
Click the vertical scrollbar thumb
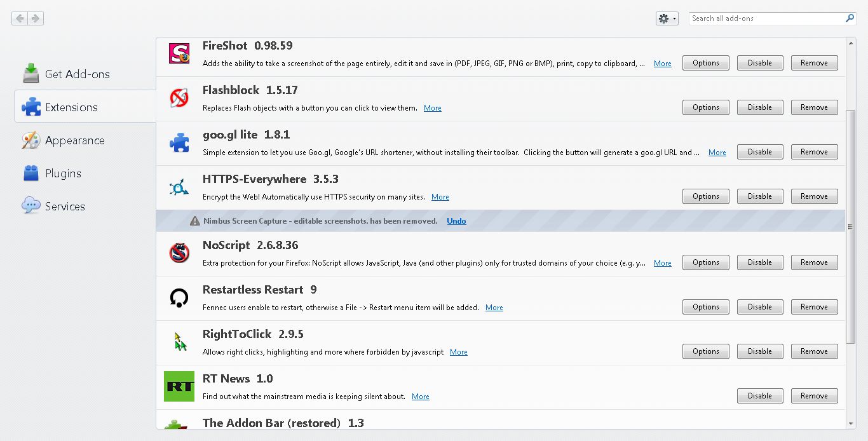click(x=851, y=226)
